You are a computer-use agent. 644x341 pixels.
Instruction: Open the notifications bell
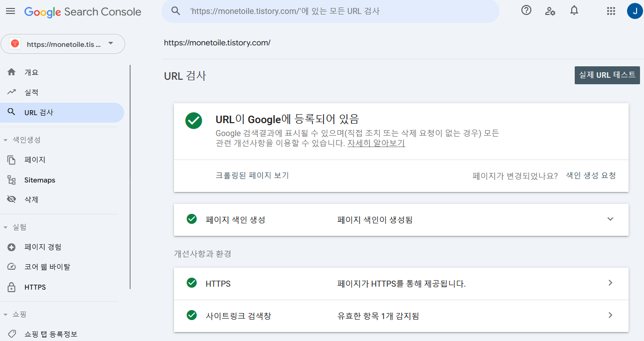574,10
